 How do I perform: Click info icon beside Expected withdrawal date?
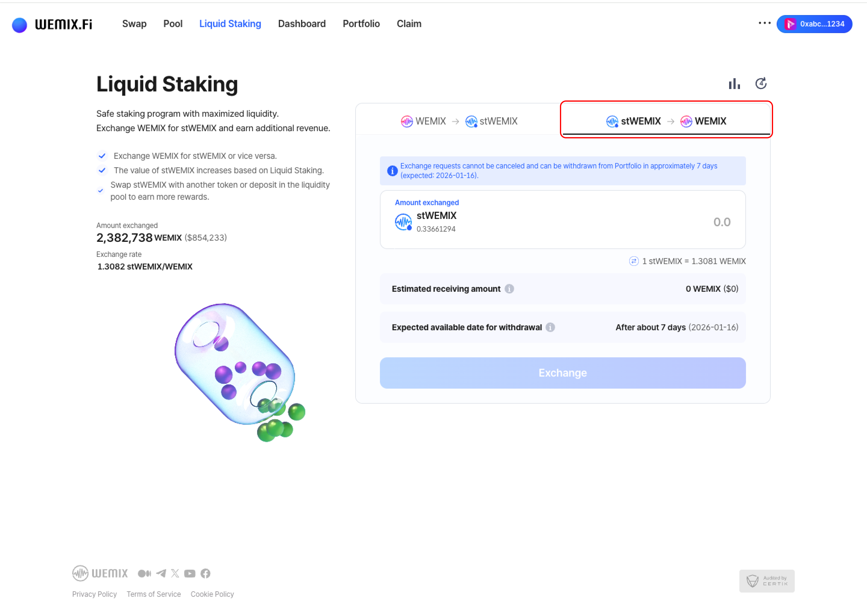click(550, 327)
